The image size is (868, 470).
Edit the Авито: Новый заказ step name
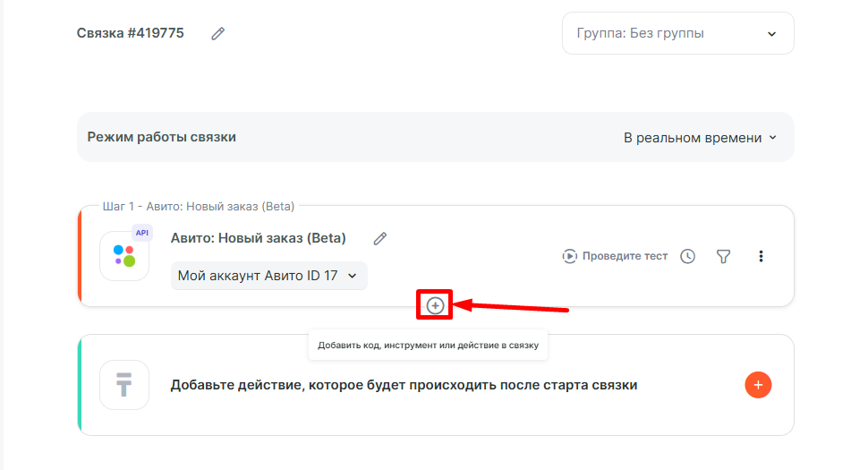pos(380,238)
